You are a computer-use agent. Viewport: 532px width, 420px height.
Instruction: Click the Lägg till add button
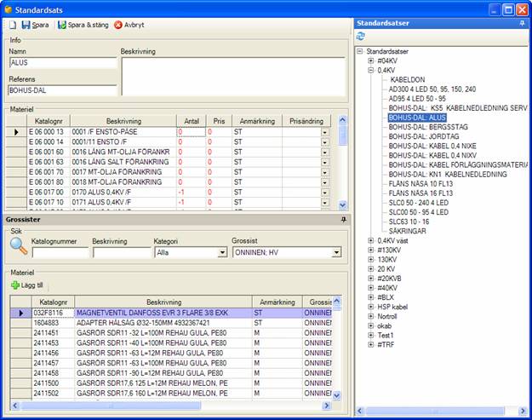[27, 285]
